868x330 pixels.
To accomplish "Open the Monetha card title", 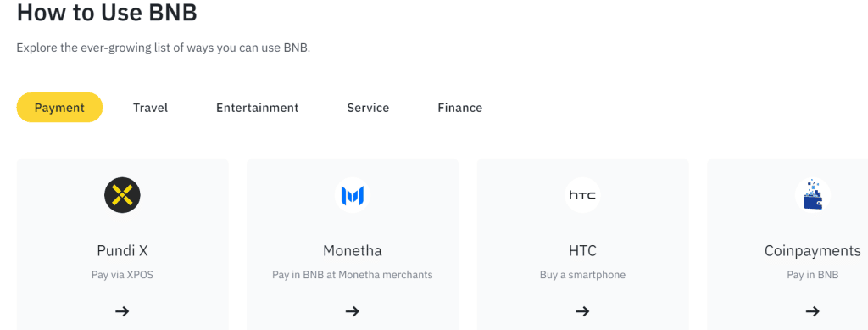I will point(352,251).
